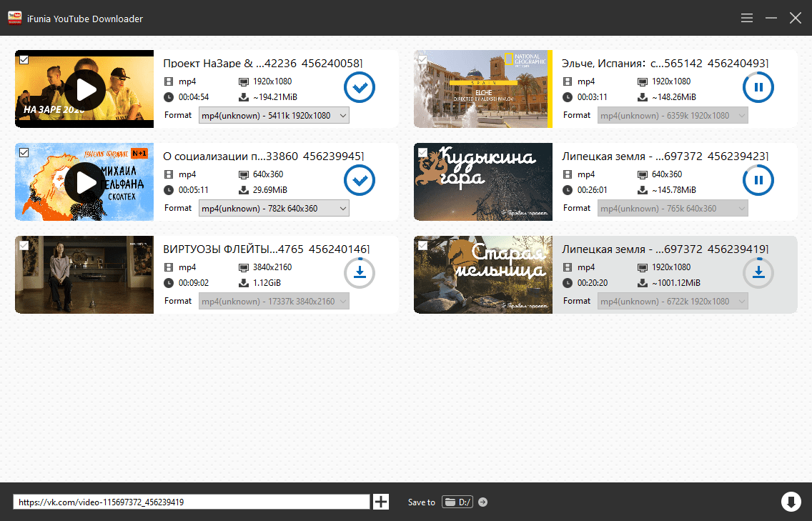Screen dimensions: 812x521
Task: Pause the Эльче, Испания video download
Action: pyautogui.click(x=758, y=88)
